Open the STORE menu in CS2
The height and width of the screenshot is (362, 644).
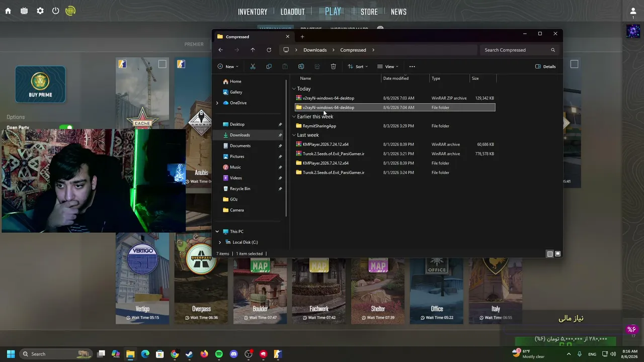point(369,12)
